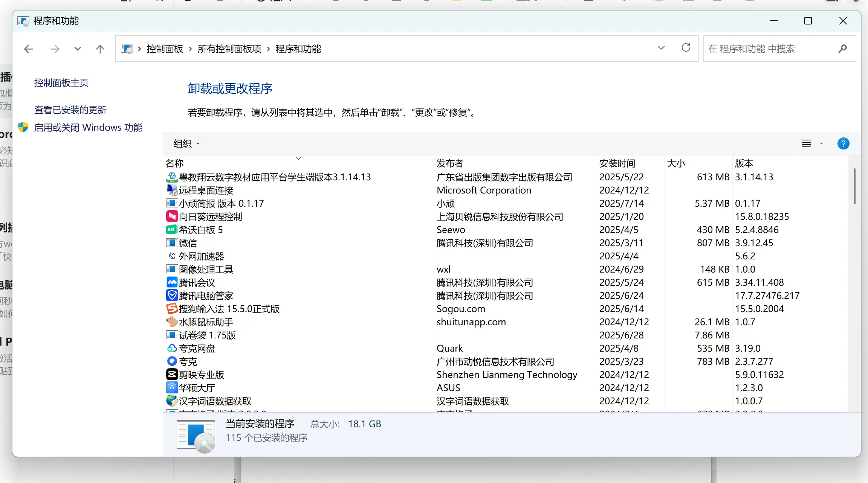Viewport: 868px width, 483px height.
Task: Select the 剪映专业版 program icon
Action: click(172, 375)
